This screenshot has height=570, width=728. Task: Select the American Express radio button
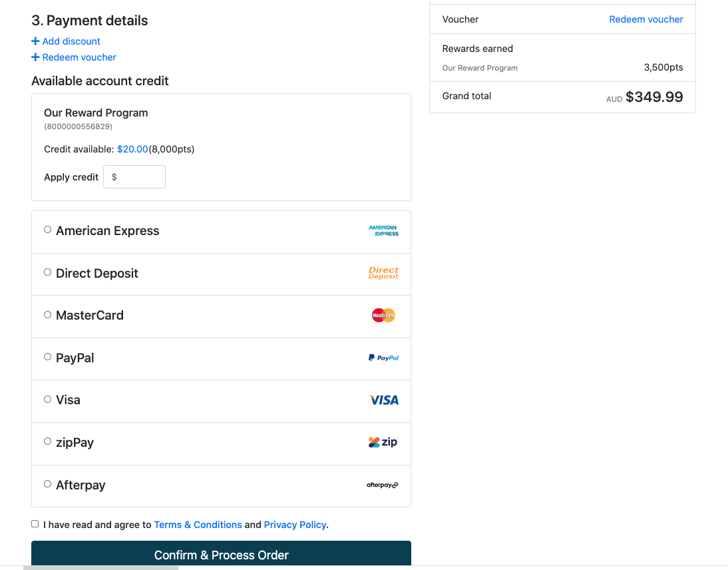tap(47, 230)
